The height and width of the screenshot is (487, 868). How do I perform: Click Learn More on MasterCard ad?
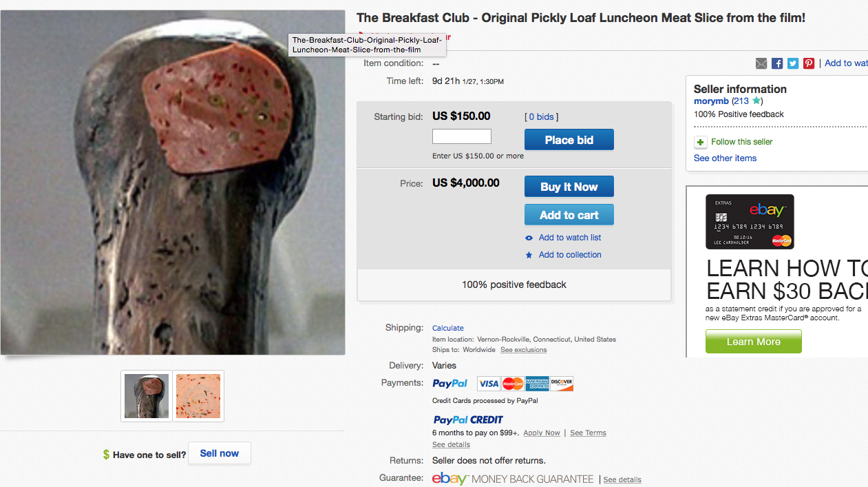(753, 342)
